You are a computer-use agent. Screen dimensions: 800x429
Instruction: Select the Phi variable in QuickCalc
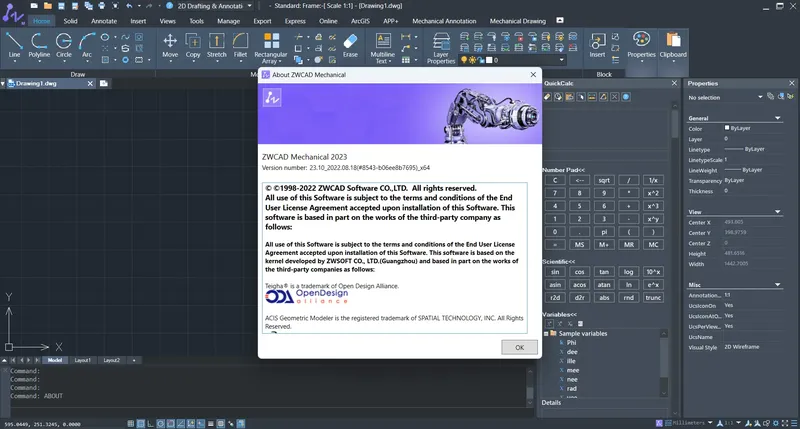571,343
